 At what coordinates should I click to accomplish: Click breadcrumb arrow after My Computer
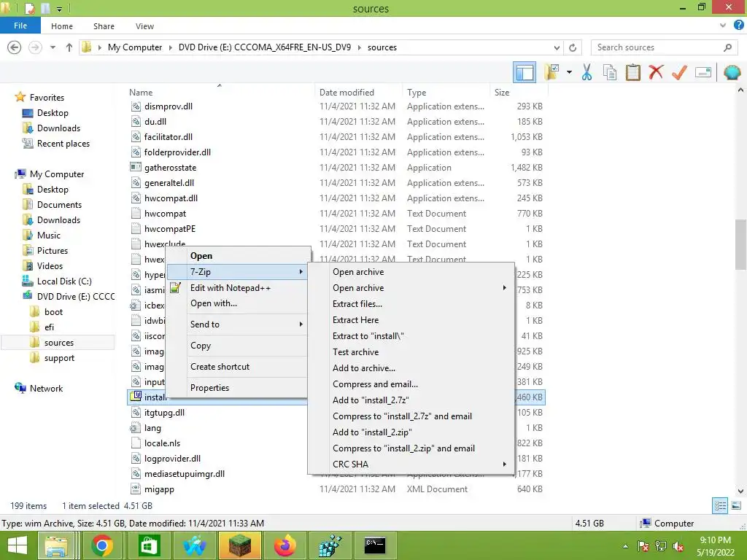click(170, 47)
